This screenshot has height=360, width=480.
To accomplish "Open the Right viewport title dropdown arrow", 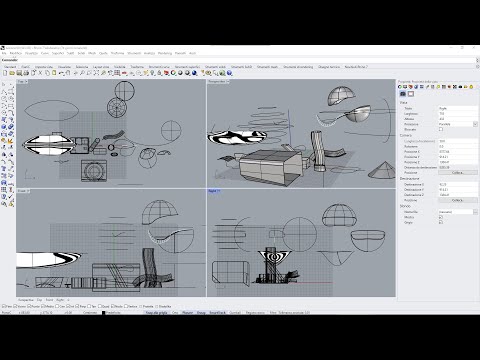I will 219,191.
